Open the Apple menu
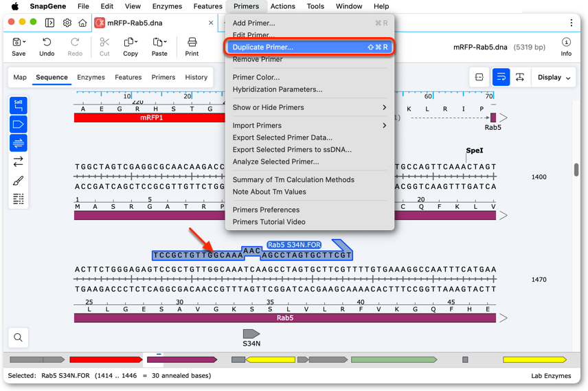Viewport: 588px width, 391px height. coord(15,6)
